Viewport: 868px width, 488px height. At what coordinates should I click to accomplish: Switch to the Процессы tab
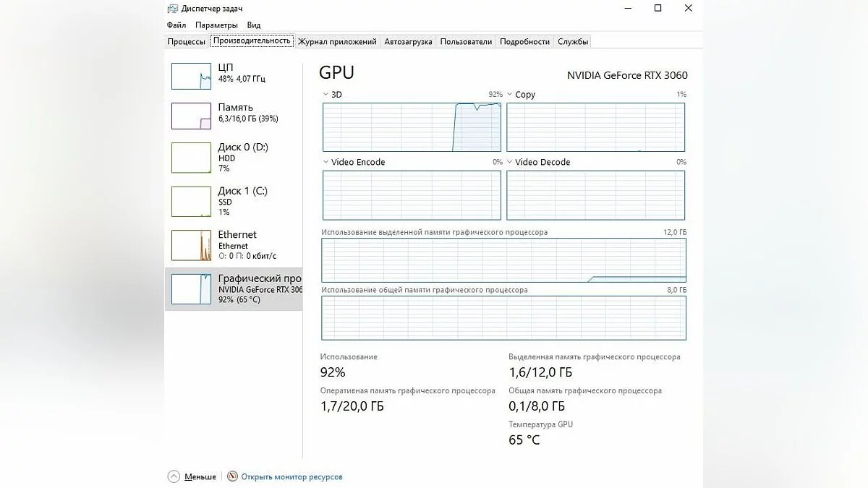tap(187, 42)
